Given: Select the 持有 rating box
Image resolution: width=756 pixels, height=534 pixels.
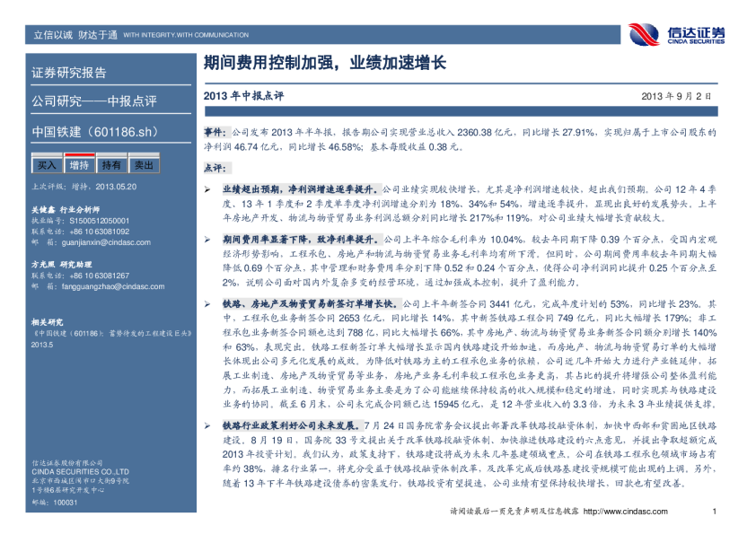Looking at the screenshot, I should 111,165.
